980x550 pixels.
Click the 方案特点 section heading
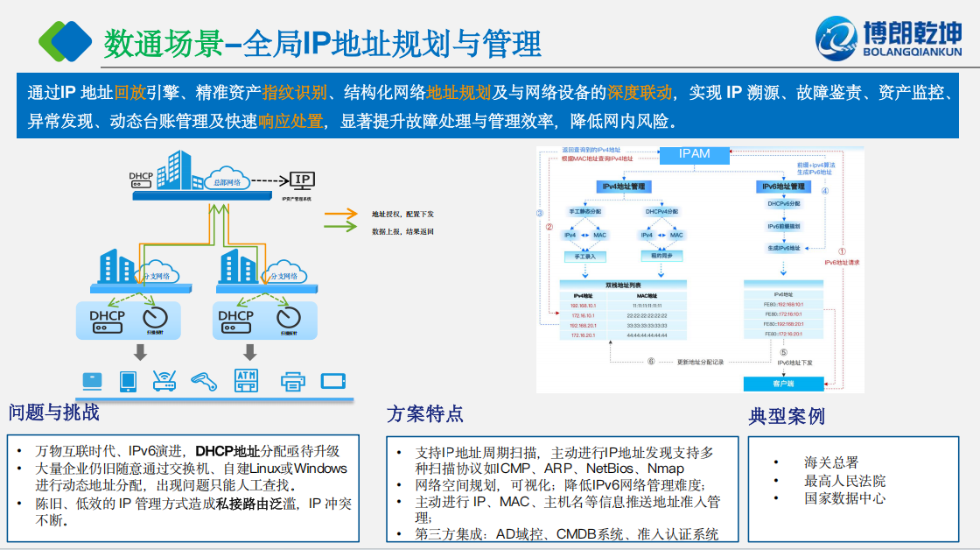tap(425, 413)
